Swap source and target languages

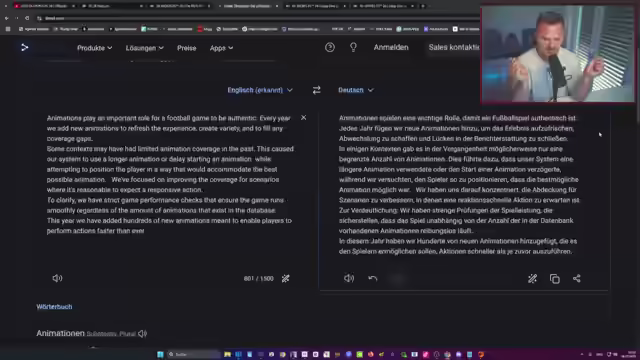[317, 90]
